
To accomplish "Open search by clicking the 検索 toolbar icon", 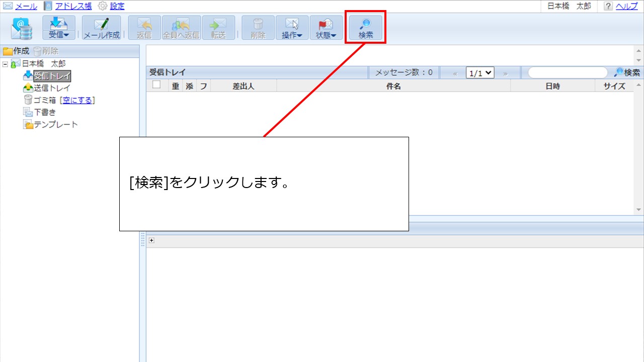I will [365, 27].
